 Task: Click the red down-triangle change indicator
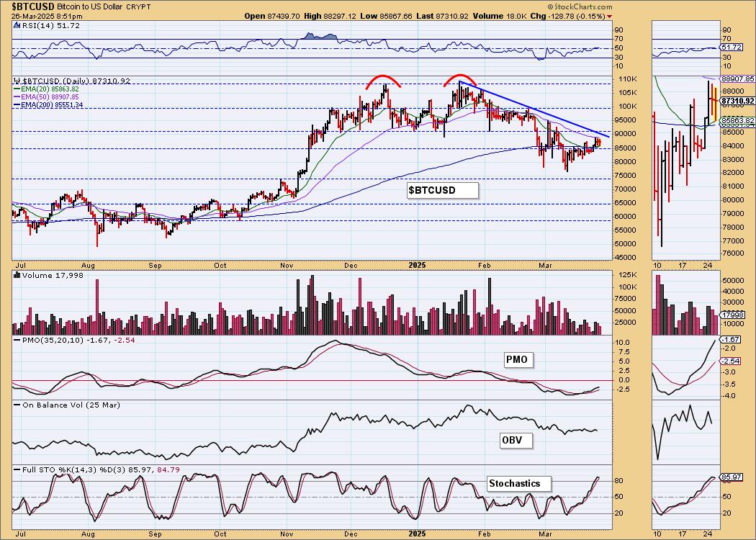click(x=610, y=17)
